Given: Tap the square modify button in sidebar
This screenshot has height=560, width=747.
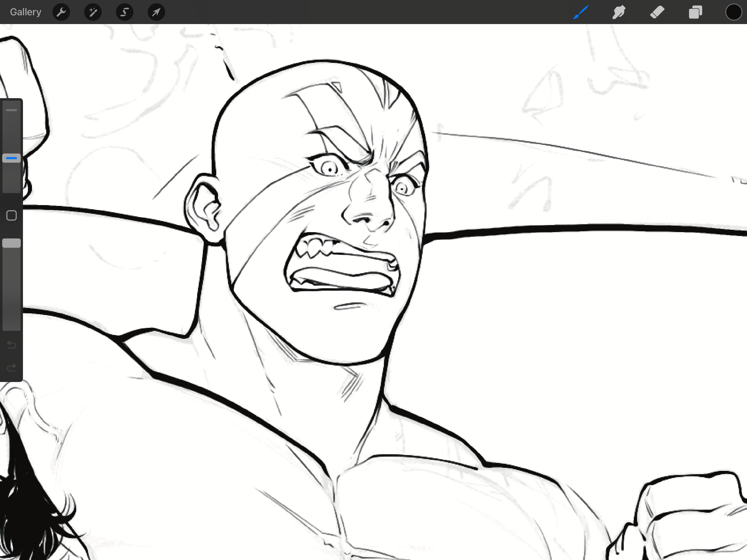Looking at the screenshot, I should coord(11,215).
